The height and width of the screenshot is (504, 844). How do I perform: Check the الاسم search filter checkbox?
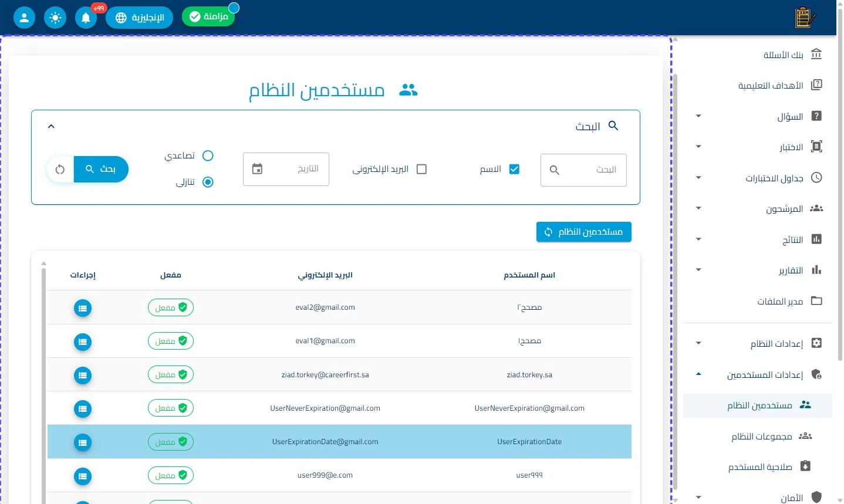point(514,169)
